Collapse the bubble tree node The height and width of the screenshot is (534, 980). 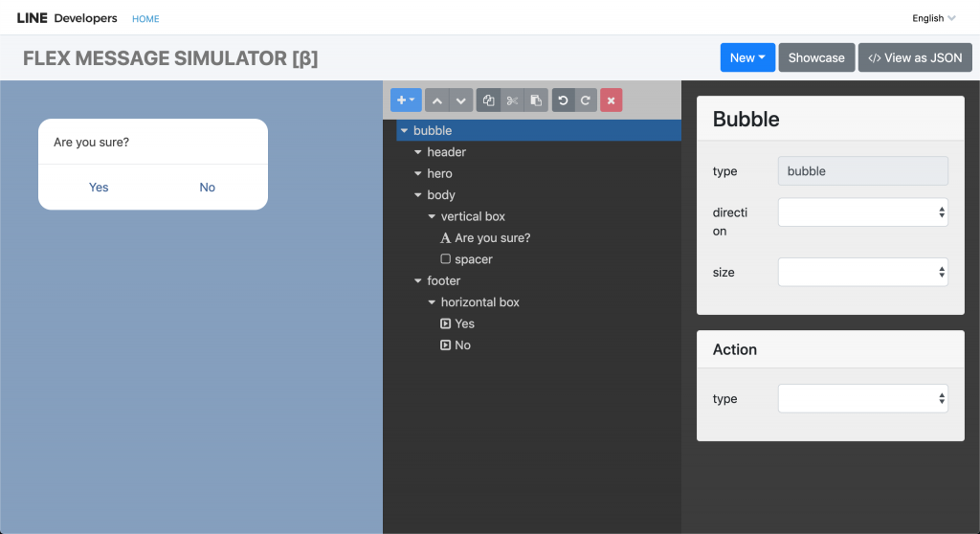click(405, 131)
